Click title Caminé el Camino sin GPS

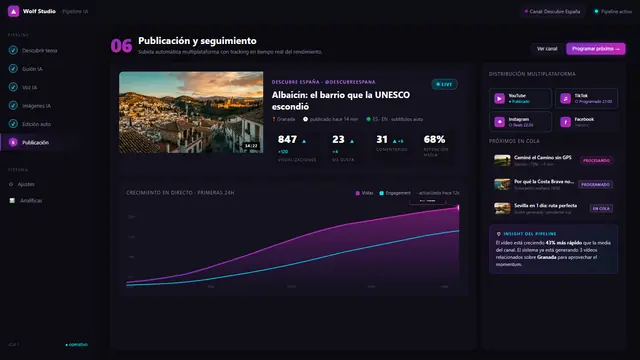click(542, 157)
